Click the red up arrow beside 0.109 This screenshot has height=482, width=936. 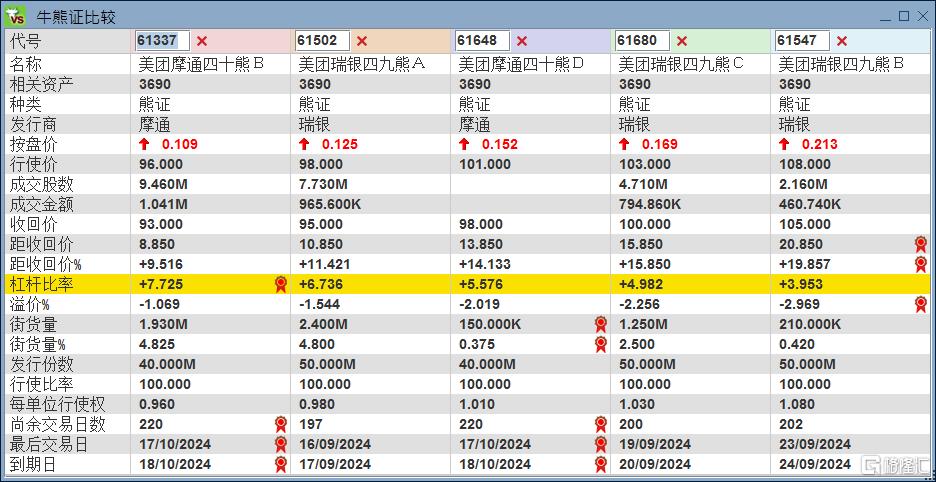click(144, 144)
